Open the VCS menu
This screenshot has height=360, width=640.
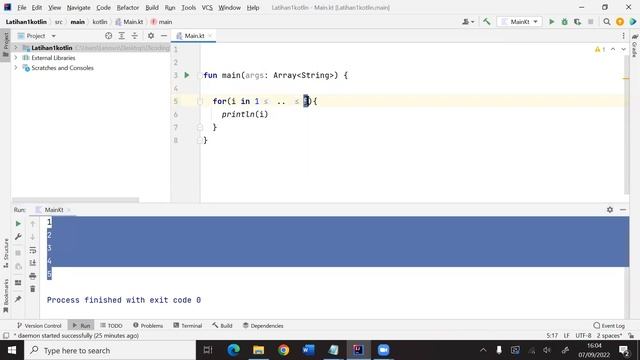click(x=207, y=7)
